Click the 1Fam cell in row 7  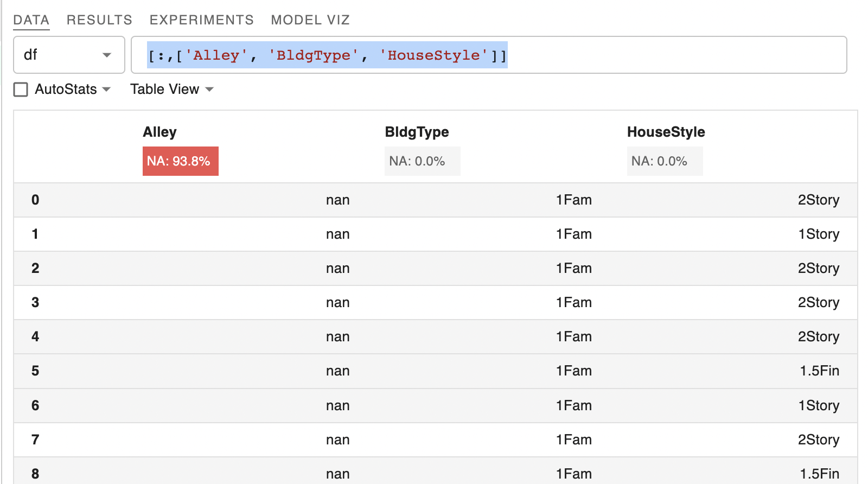click(x=573, y=440)
